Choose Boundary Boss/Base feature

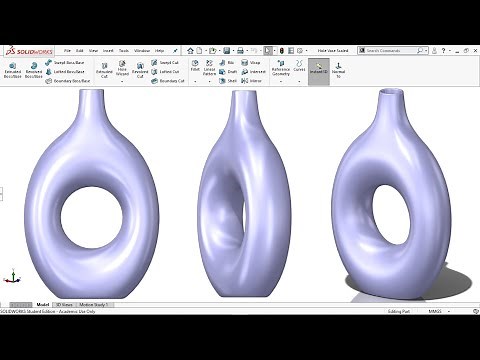click(x=68, y=81)
